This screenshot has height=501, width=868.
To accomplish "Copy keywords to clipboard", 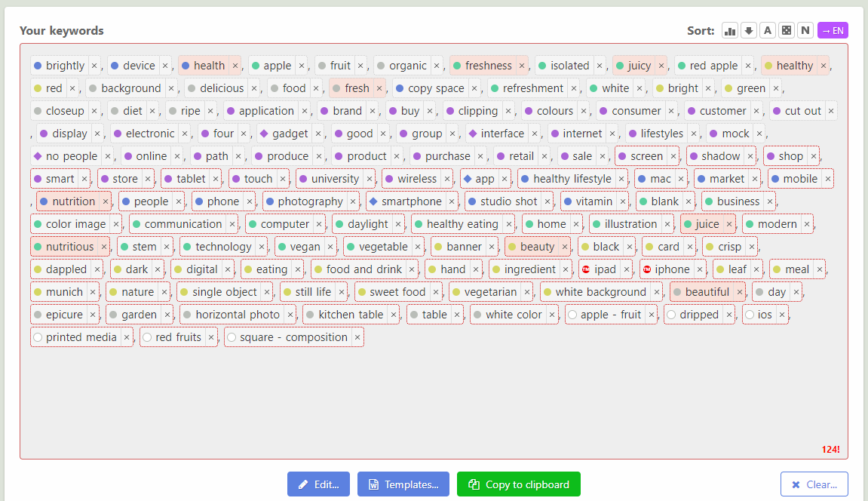I will (519, 484).
